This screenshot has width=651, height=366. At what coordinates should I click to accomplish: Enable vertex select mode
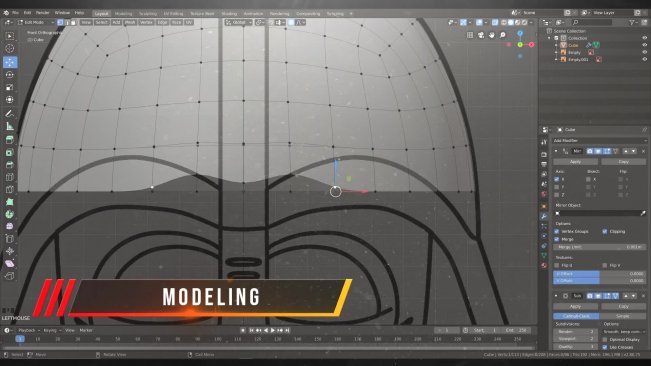pos(60,22)
